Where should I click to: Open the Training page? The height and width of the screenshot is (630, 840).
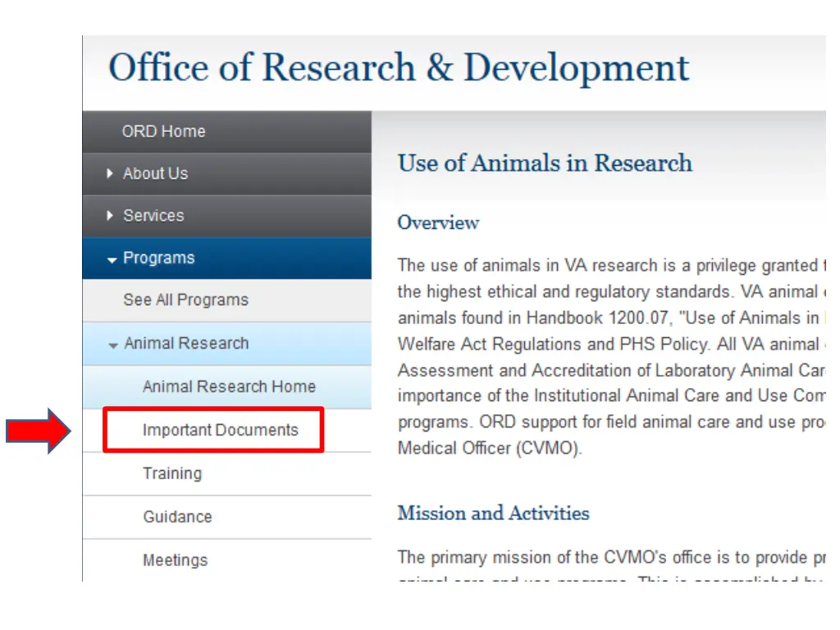pos(172,473)
